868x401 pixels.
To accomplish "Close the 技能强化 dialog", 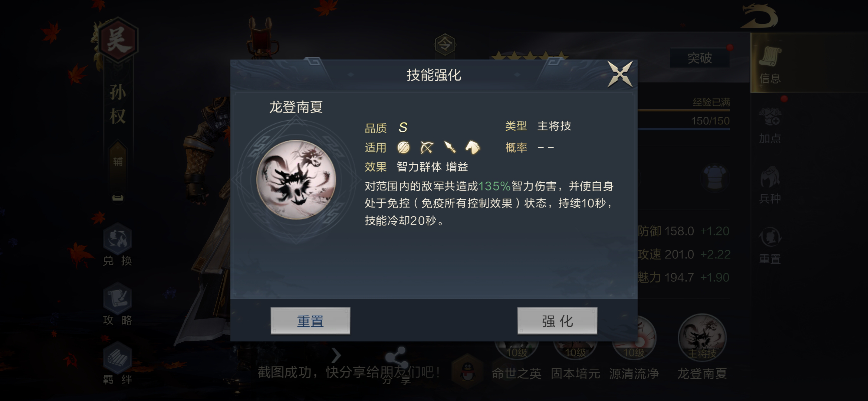I will click(620, 74).
